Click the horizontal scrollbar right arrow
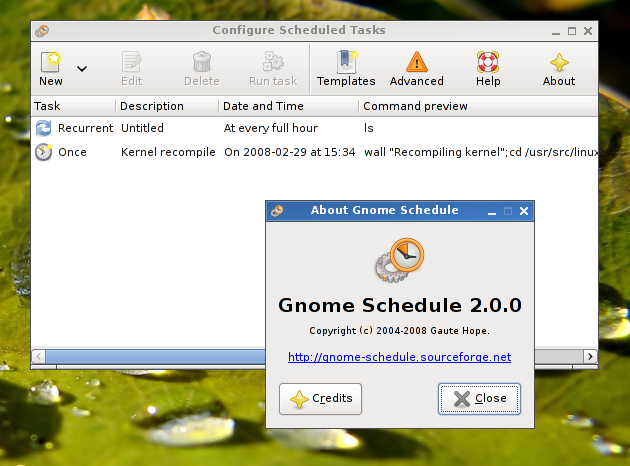This screenshot has height=466, width=630. [590, 356]
